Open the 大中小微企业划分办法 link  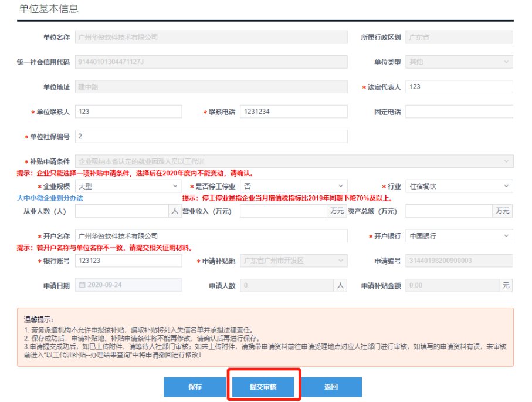50,198
